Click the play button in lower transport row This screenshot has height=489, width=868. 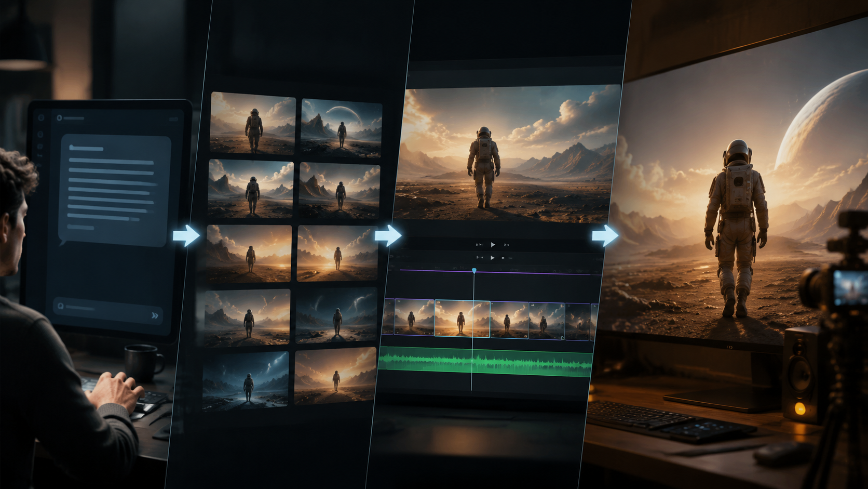(493, 257)
